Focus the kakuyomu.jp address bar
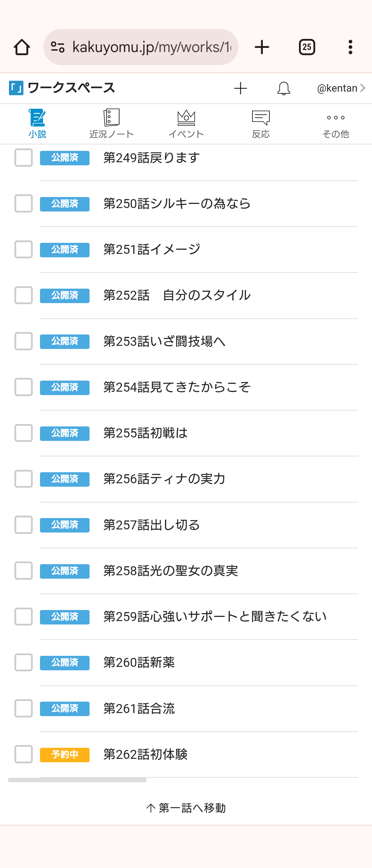This screenshot has height=868, width=372. click(x=152, y=47)
